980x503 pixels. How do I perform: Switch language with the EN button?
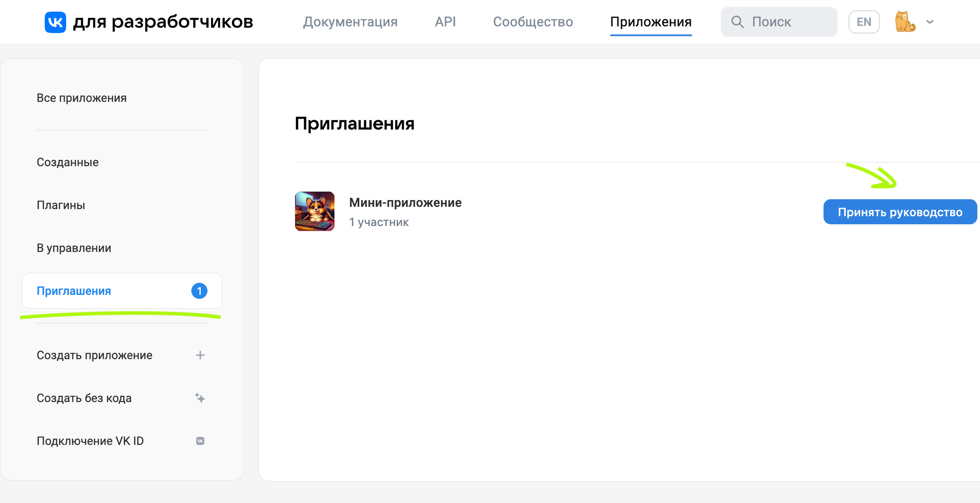tap(864, 22)
